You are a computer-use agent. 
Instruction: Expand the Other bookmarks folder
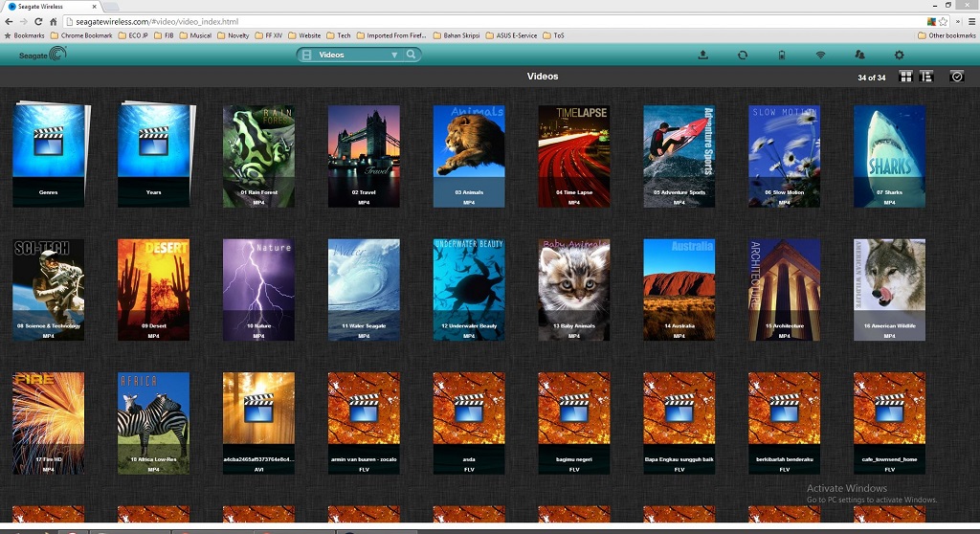(946, 35)
